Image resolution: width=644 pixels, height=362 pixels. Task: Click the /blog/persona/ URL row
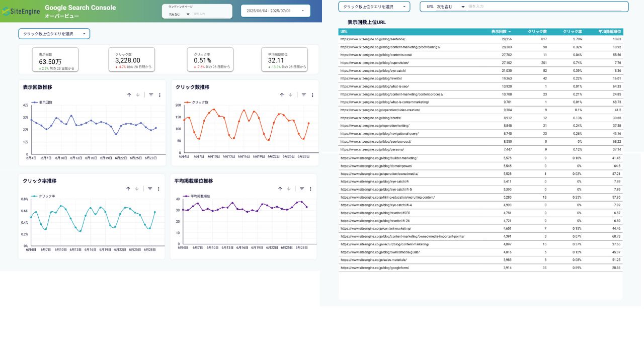click(x=480, y=149)
